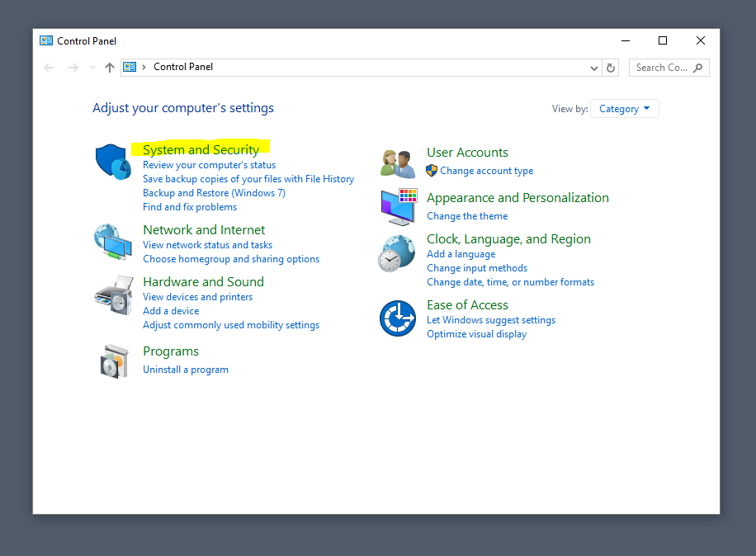This screenshot has height=556, width=756.
Task: Close the Control Panel window
Action: [701, 41]
